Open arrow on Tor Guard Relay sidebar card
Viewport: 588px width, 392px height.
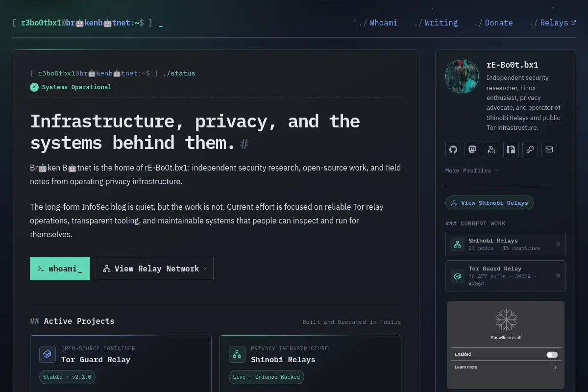558,276
